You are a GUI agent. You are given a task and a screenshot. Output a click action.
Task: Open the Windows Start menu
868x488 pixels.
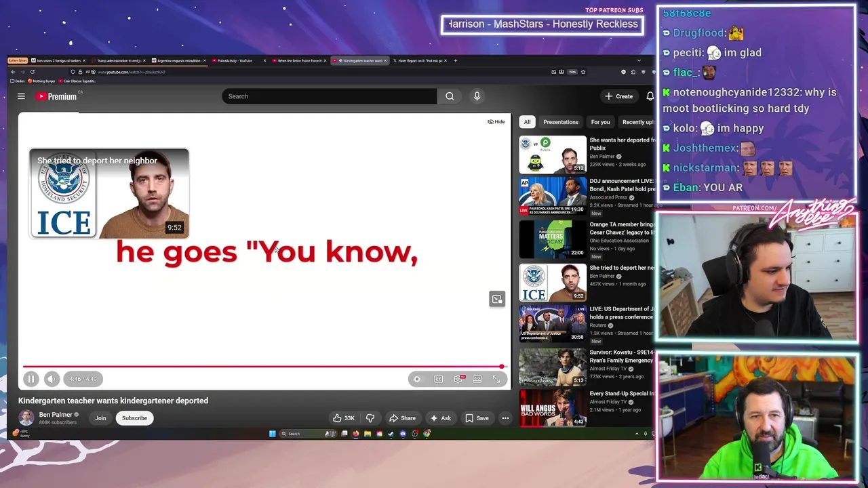pos(273,434)
